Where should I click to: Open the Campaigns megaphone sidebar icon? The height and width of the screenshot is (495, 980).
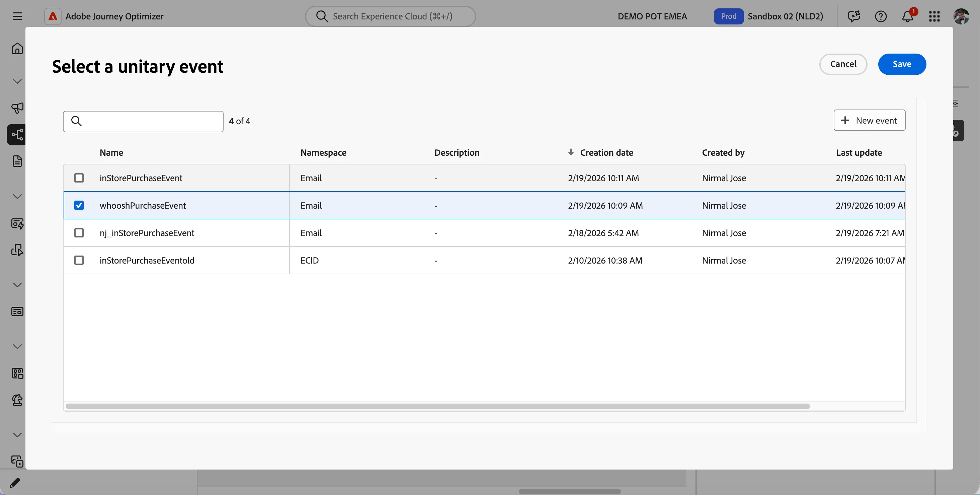click(17, 108)
